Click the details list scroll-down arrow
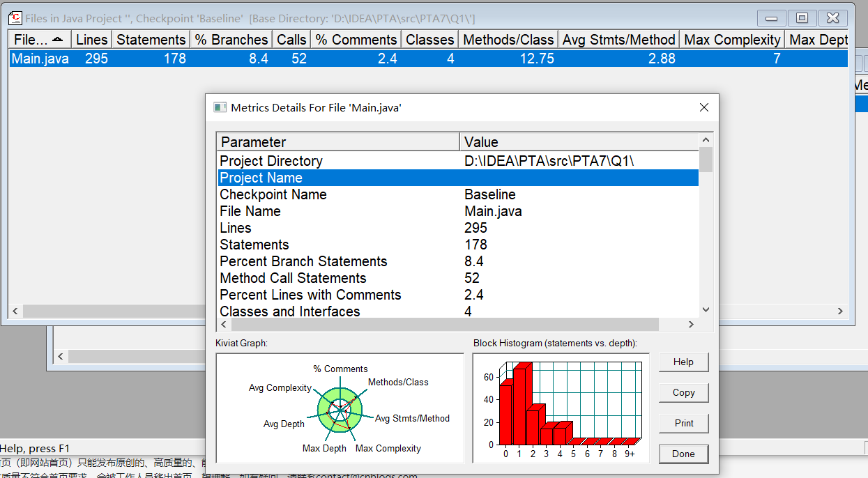The image size is (868, 478). pos(706,310)
